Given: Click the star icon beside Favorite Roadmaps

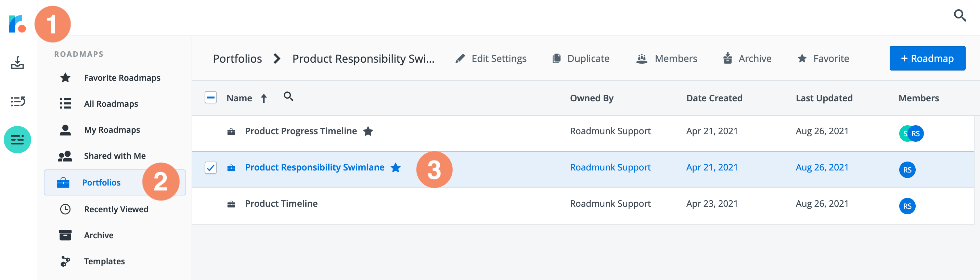Looking at the screenshot, I should pyautogui.click(x=65, y=78).
